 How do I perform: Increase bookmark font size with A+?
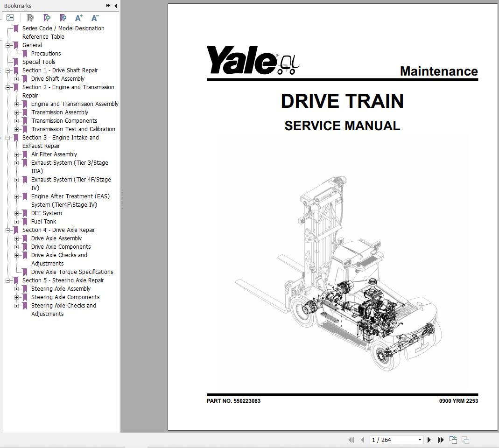tap(78, 18)
